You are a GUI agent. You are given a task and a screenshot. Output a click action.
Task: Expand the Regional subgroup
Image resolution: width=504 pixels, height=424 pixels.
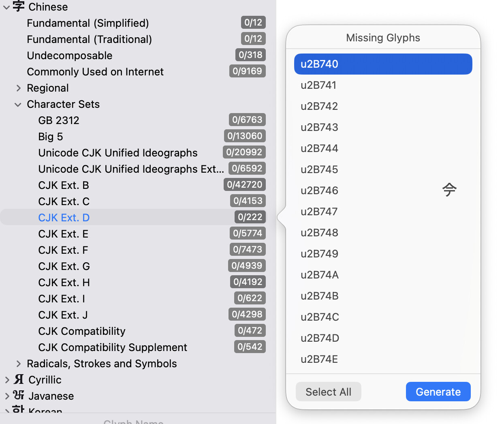[18, 88]
